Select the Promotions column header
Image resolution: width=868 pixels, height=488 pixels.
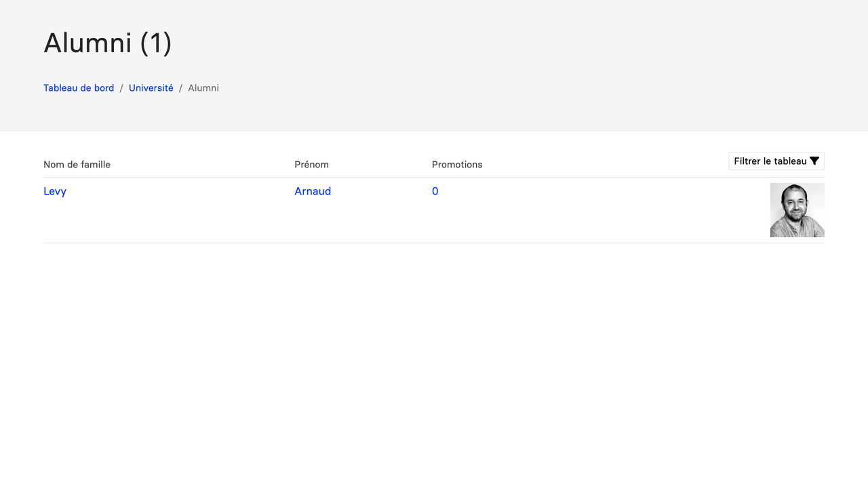pos(457,165)
